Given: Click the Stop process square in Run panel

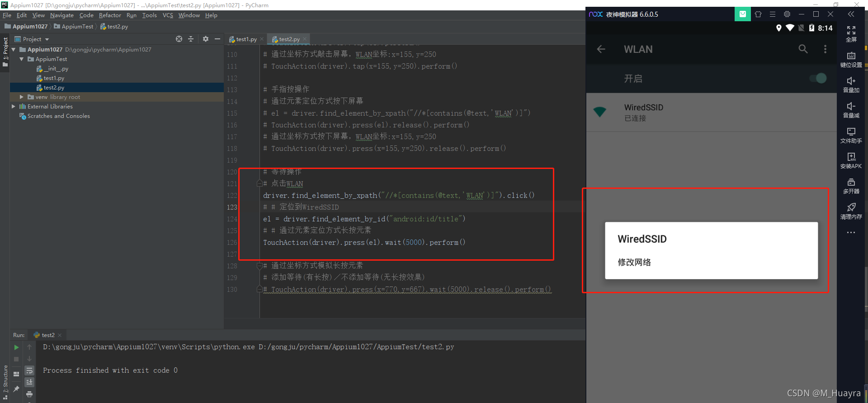Looking at the screenshot, I should pyautogui.click(x=16, y=359).
